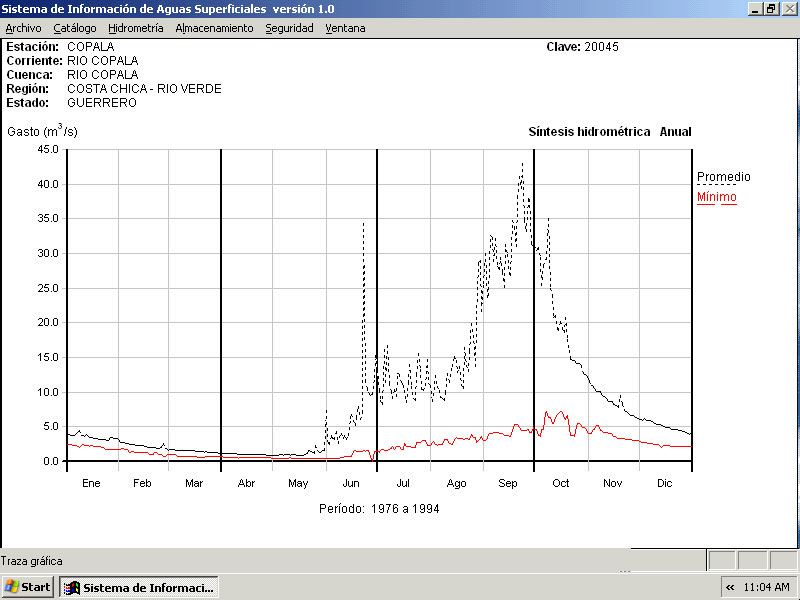The width and height of the screenshot is (800, 600).
Task: Click the Síntesis hidrométrica Anual chart title
Action: pyautogui.click(x=609, y=132)
